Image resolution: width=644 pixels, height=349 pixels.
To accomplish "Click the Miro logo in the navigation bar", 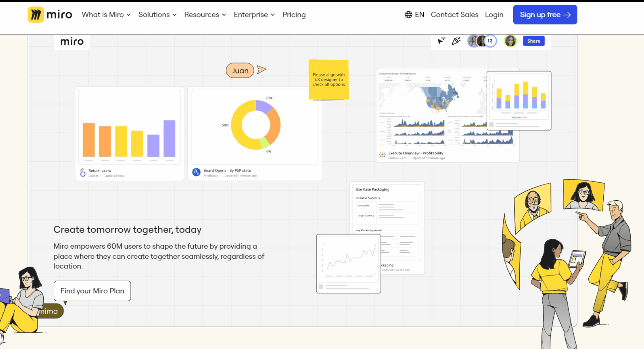I will point(50,14).
